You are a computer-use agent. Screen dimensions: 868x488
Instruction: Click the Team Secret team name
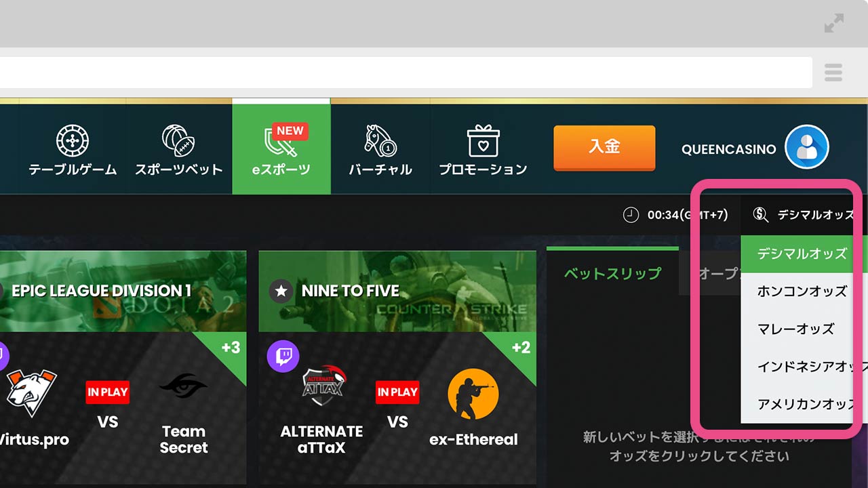point(184,439)
